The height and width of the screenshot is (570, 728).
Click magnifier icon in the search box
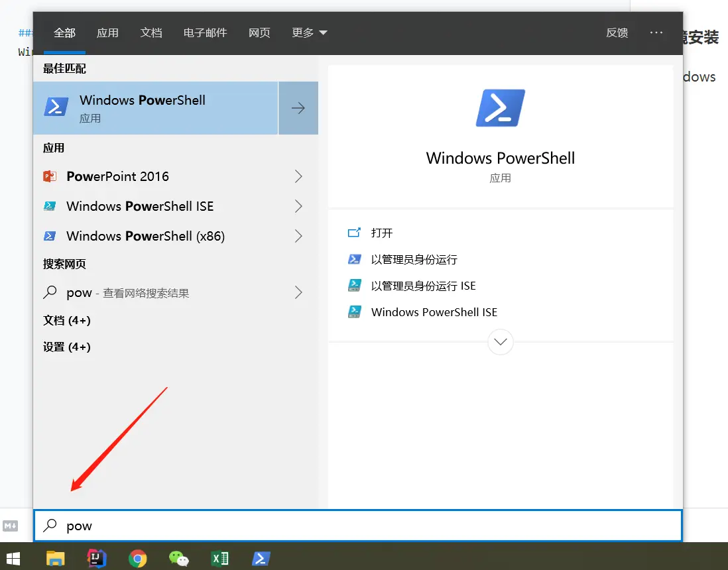(x=50, y=526)
